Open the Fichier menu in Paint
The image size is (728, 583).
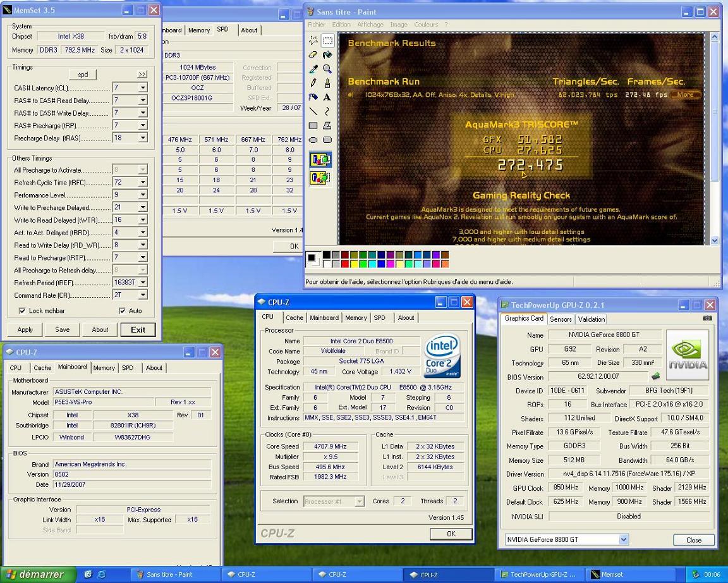316,25
